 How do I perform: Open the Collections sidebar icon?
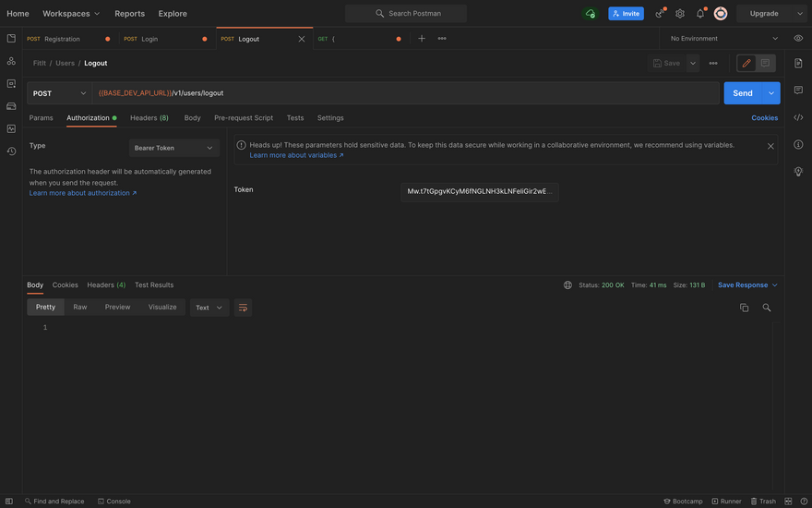(11, 39)
